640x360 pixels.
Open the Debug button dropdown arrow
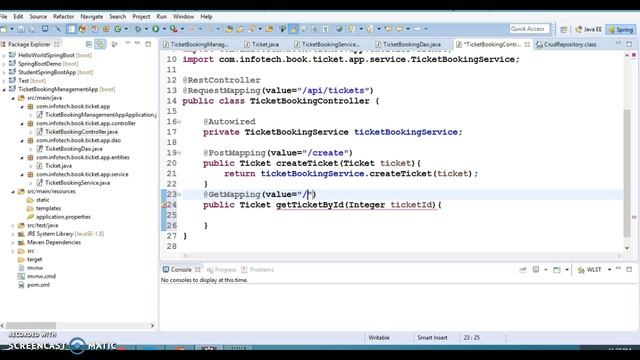pyautogui.click(x=146, y=29)
